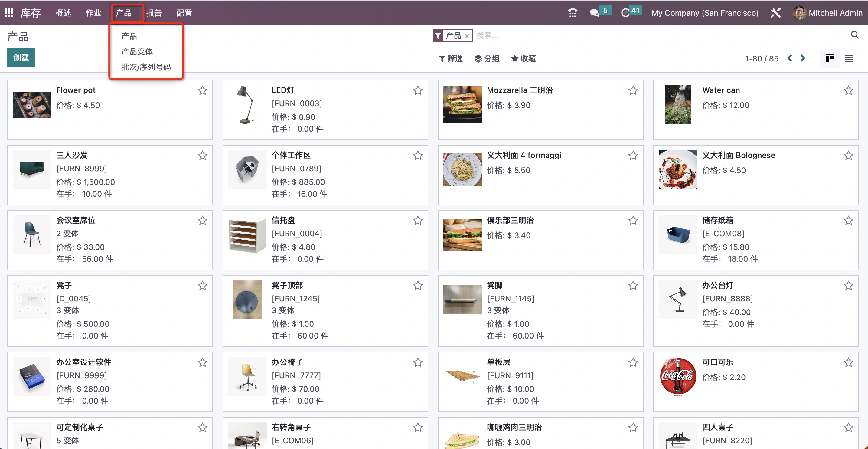The image size is (868, 449).
Task: Click the filter funnel facet icon
Action: click(438, 35)
